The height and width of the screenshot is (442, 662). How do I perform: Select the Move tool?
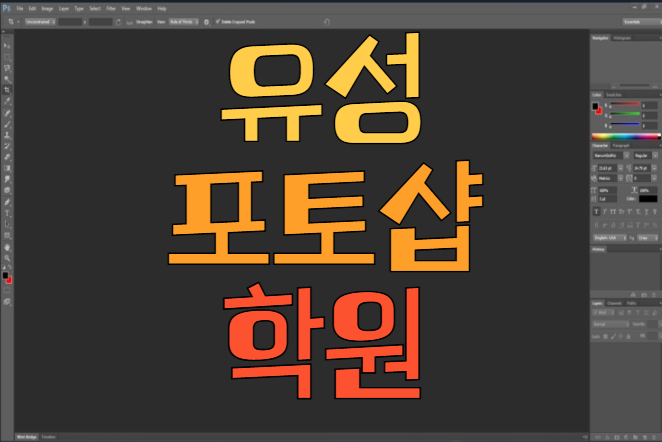click(7, 46)
